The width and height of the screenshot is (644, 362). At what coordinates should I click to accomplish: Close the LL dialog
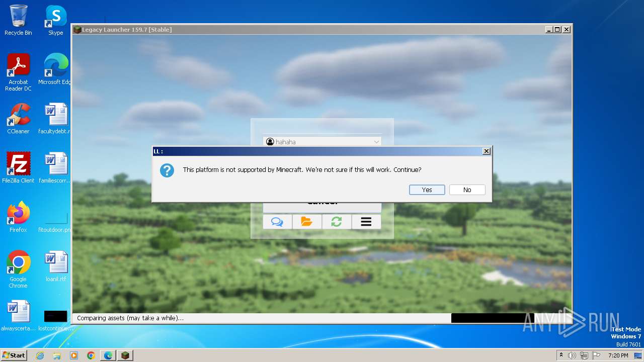pyautogui.click(x=486, y=151)
